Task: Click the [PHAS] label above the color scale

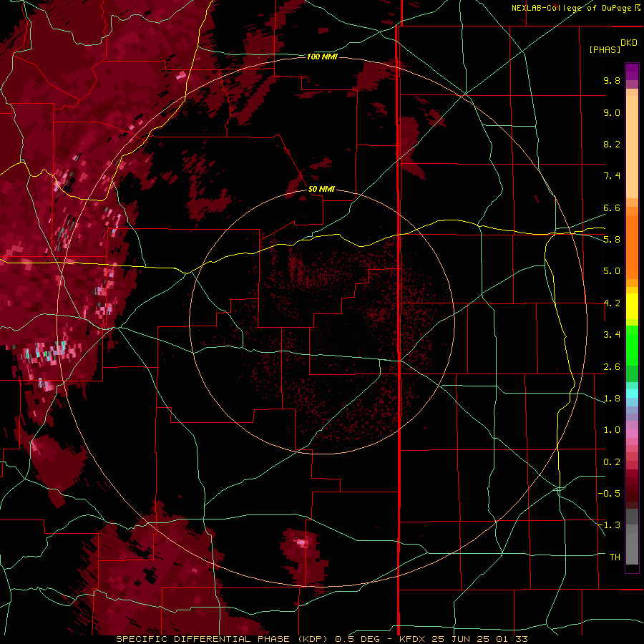Action: [605, 49]
